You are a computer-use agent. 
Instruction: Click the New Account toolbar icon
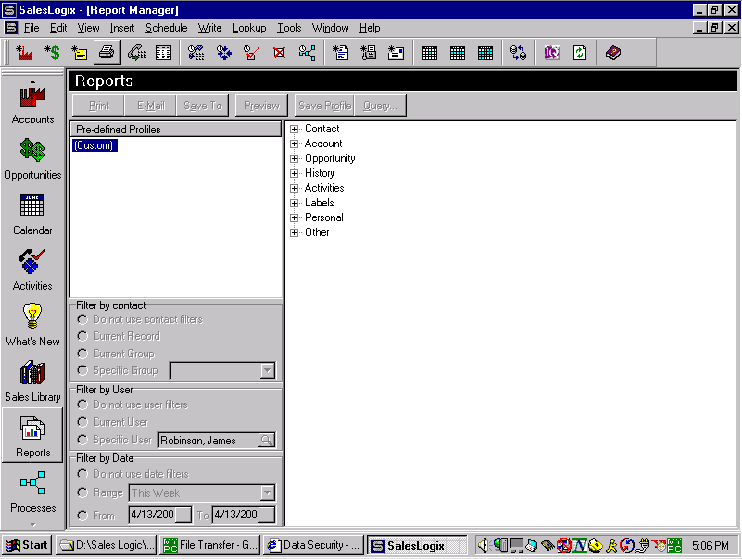click(x=24, y=53)
